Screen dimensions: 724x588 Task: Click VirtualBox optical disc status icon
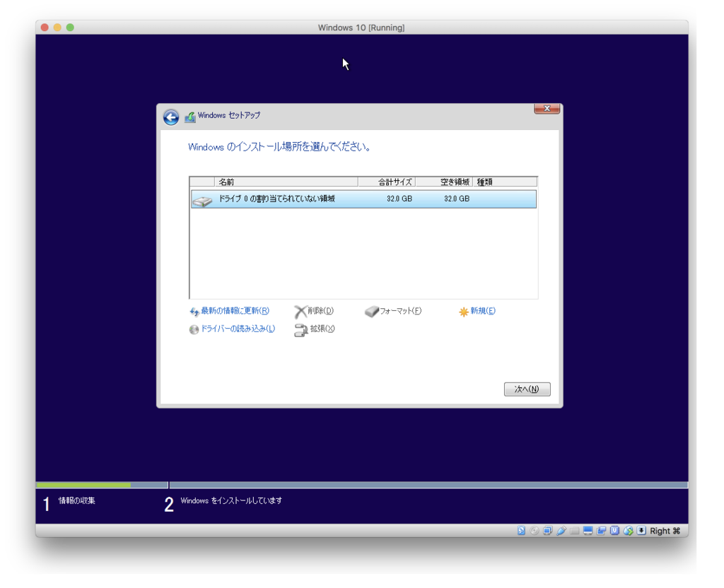click(x=535, y=531)
